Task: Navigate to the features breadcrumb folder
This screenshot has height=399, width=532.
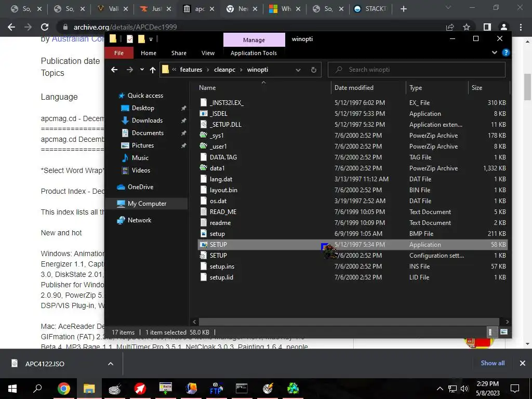Action: tap(191, 70)
